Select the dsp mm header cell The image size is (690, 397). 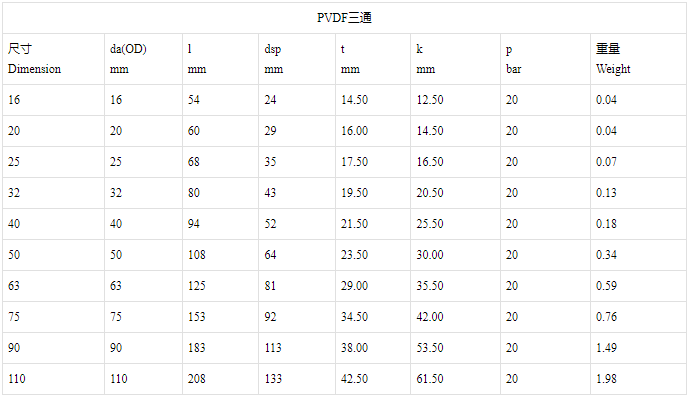[x=297, y=59]
